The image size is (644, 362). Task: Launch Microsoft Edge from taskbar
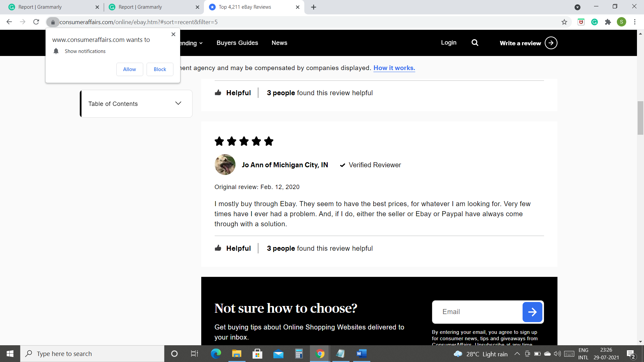[x=216, y=354]
